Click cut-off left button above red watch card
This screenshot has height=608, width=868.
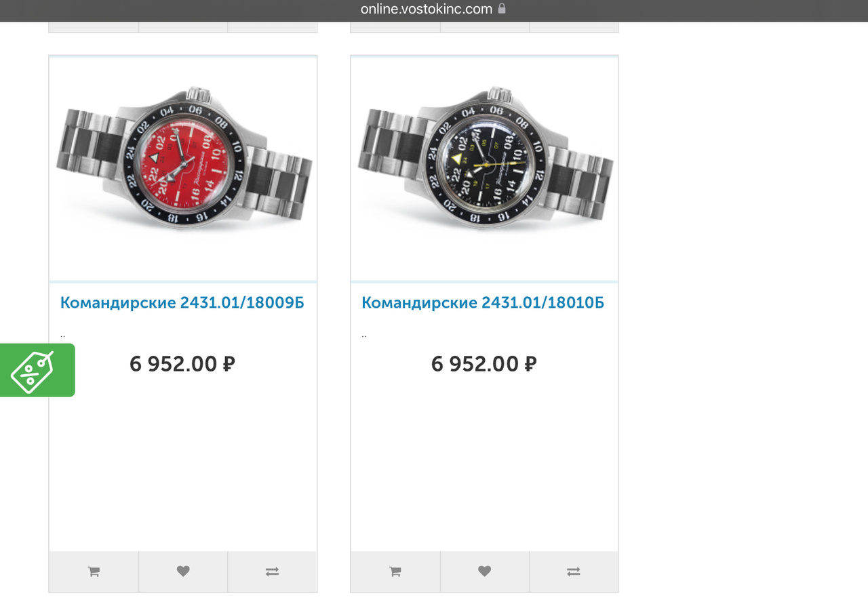94,27
